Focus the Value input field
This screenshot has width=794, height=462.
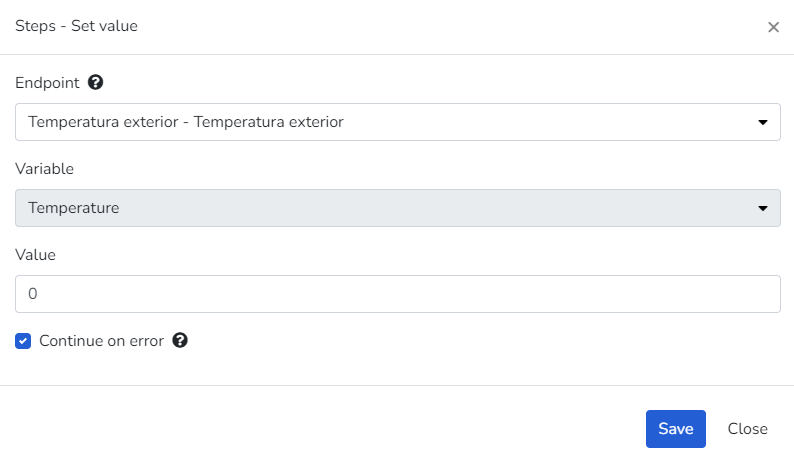[x=397, y=294]
